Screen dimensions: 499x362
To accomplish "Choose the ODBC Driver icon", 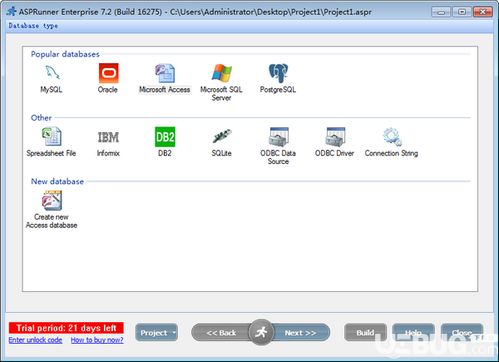I will point(335,137).
